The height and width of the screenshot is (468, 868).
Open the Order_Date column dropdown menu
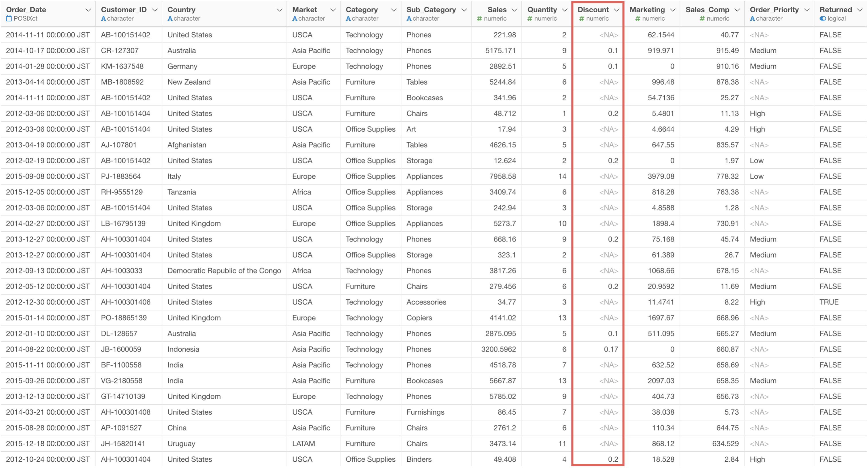(x=88, y=10)
